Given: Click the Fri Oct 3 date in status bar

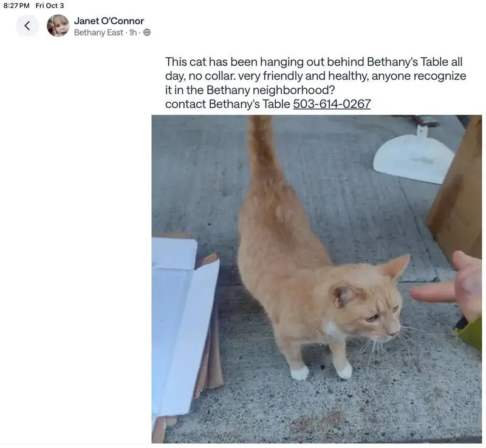Looking at the screenshot, I should coord(50,5).
